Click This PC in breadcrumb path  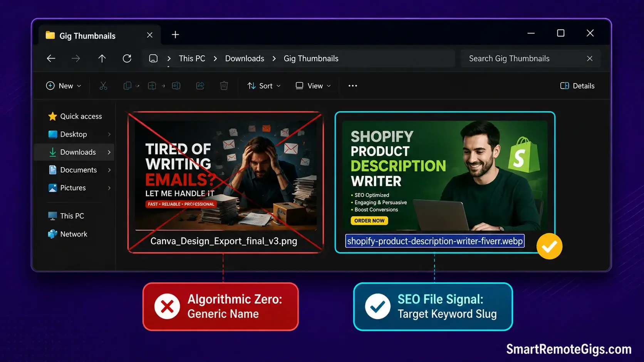click(x=192, y=58)
